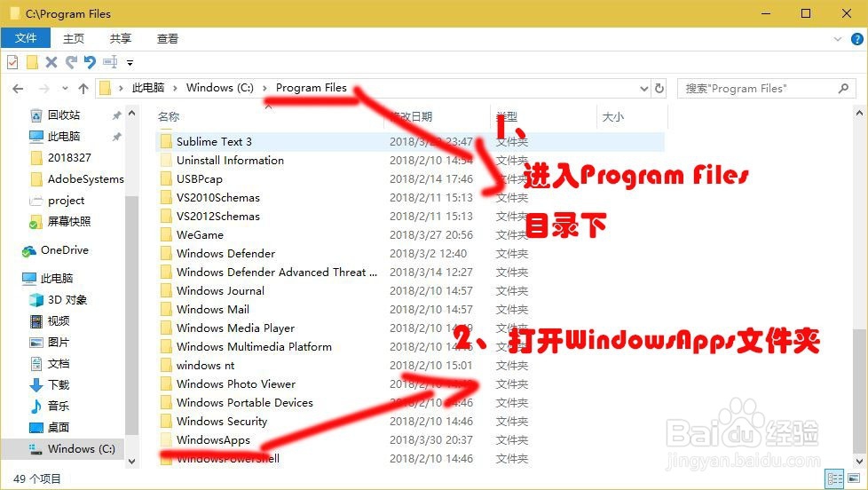The image size is (868, 490).
Task: Select 3D 对象 in navigation pane
Action: (67, 299)
